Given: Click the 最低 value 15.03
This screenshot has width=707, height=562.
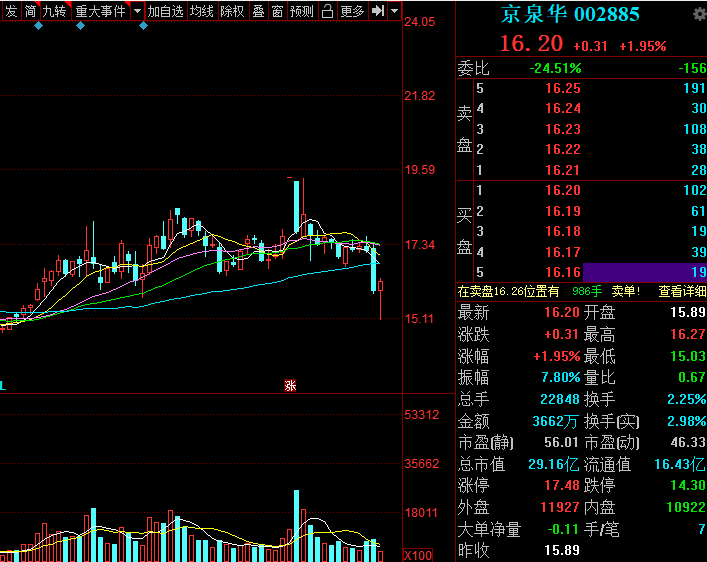Looking at the screenshot, I should point(688,356).
